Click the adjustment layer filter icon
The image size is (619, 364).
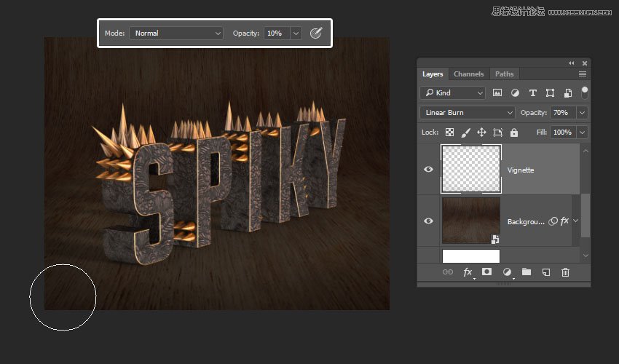coord(515,93)
